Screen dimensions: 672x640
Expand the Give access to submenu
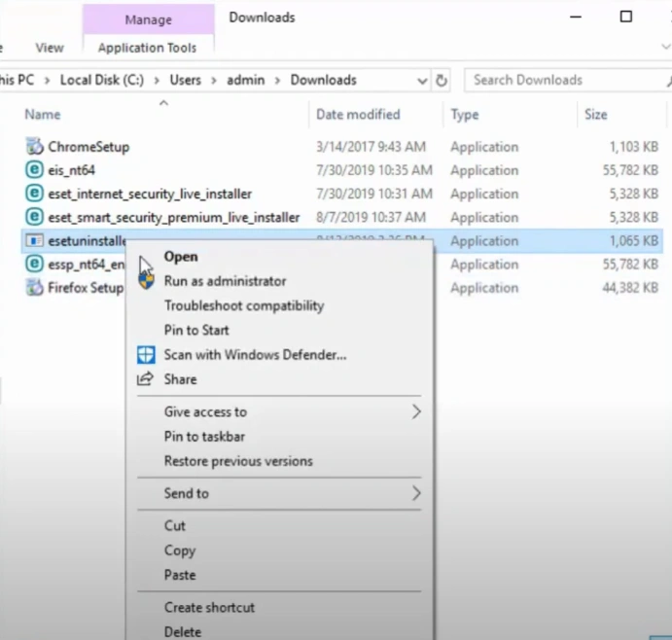coord(416,412)
